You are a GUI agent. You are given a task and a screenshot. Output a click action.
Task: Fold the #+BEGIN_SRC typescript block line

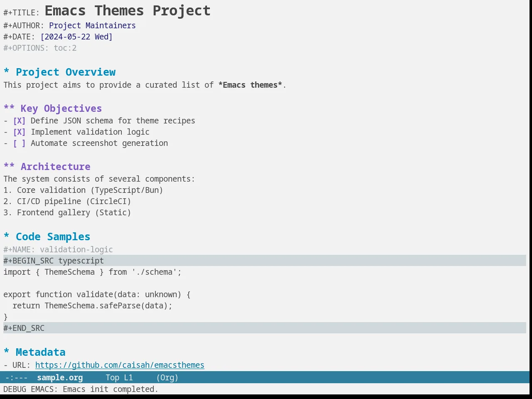265,261
